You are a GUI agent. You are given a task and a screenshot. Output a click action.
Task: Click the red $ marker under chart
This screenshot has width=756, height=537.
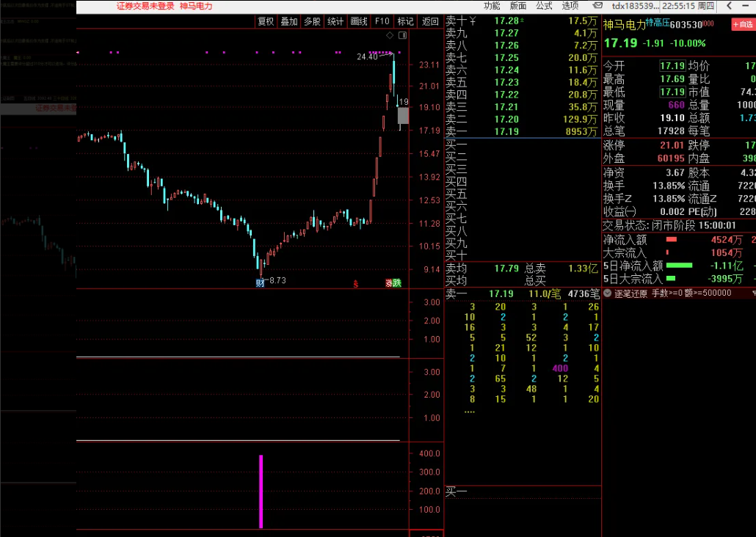point(356,283)
